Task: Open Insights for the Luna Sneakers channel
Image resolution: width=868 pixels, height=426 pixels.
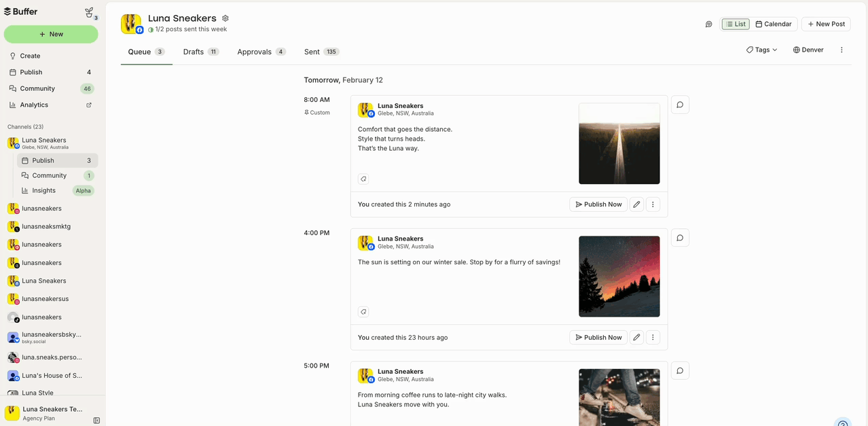Action: point(44,190)
